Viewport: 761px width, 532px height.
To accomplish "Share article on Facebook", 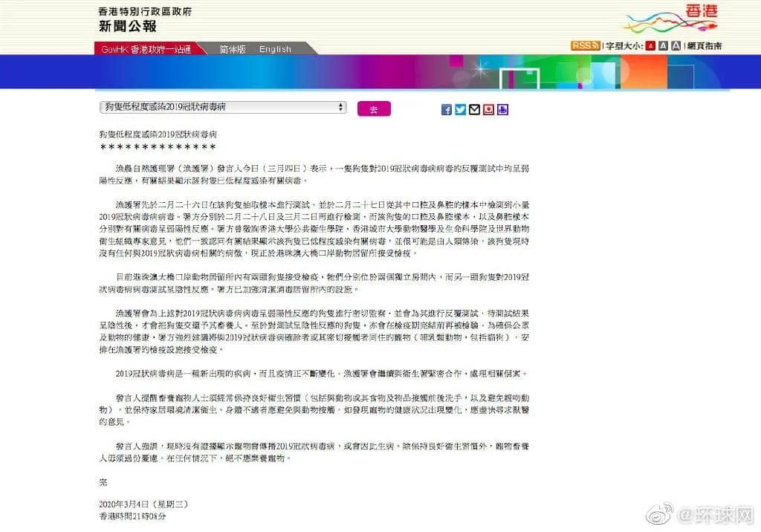I will 447,109.
